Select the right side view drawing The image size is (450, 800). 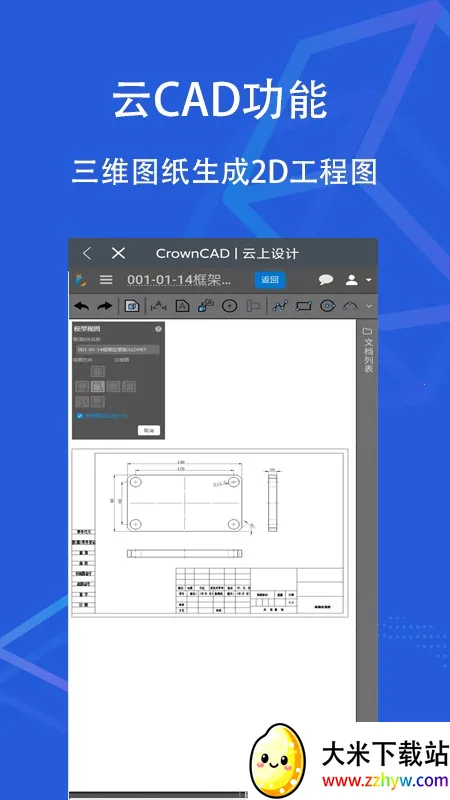coord(273,503)
